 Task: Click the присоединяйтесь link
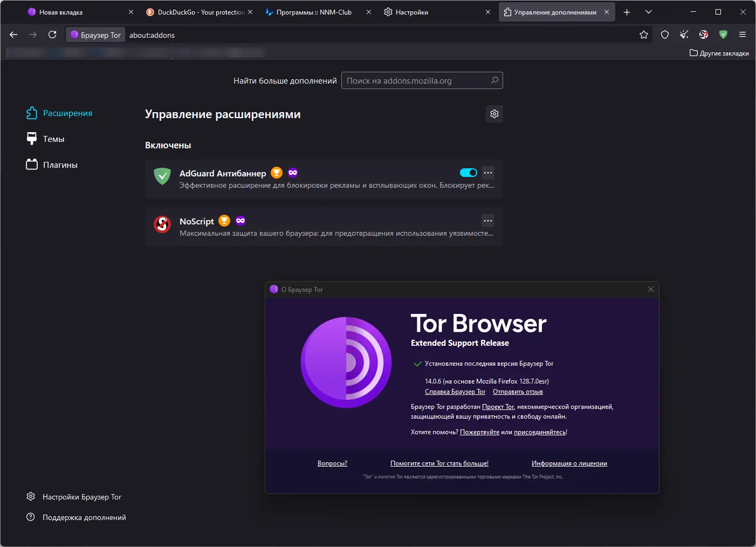tap(540, 432)
